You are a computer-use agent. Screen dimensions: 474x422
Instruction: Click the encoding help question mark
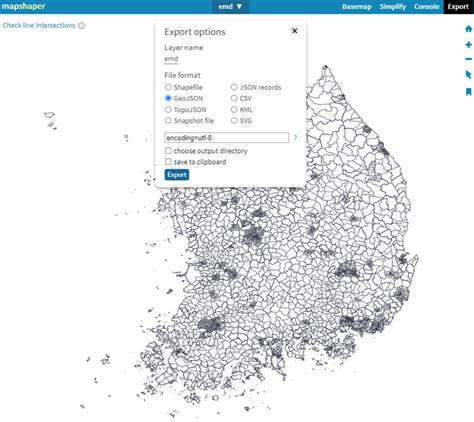(295, 138)
